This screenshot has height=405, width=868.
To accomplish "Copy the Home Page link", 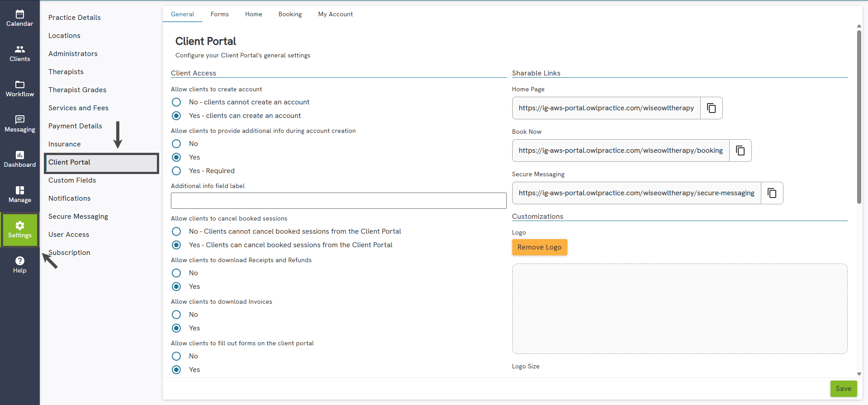I will [x=711, y=108].
